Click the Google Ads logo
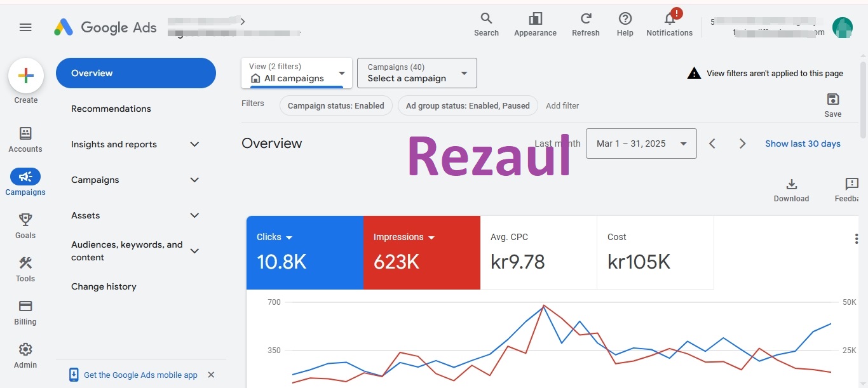Screen dimensions: 868x388 tap(106, 27)
